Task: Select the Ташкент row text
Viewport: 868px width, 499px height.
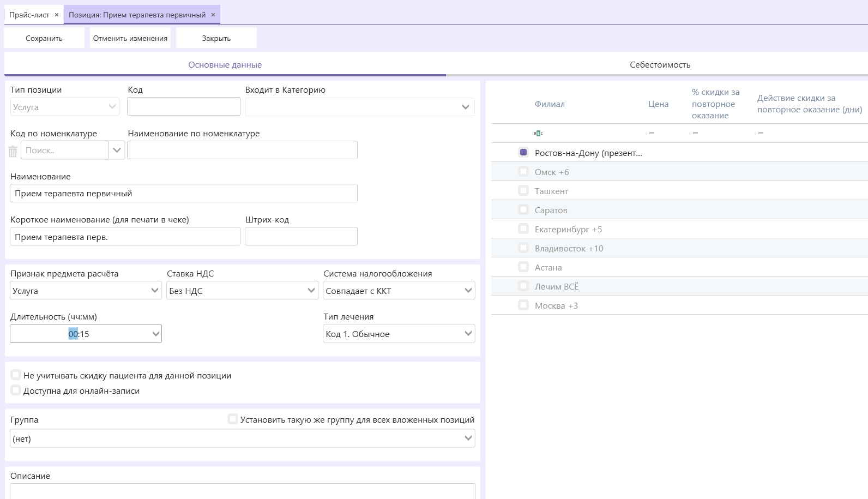Action: pyautogui.click(x=551, y=191)
